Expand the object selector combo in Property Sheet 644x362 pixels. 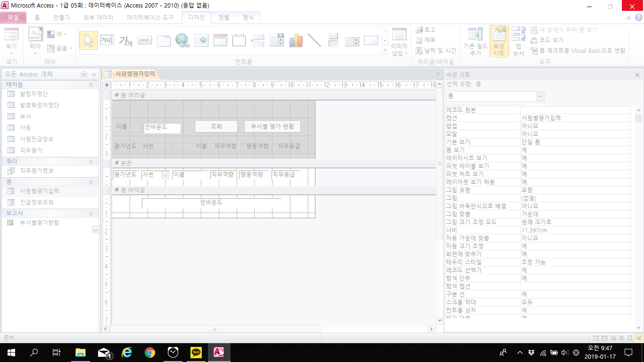(540, 96)
